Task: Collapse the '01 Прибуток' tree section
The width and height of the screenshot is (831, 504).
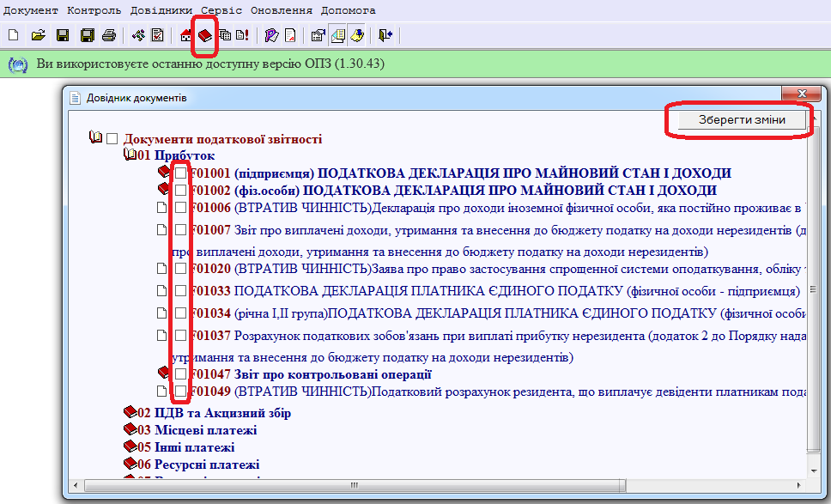Action: (x=130, y=155)
